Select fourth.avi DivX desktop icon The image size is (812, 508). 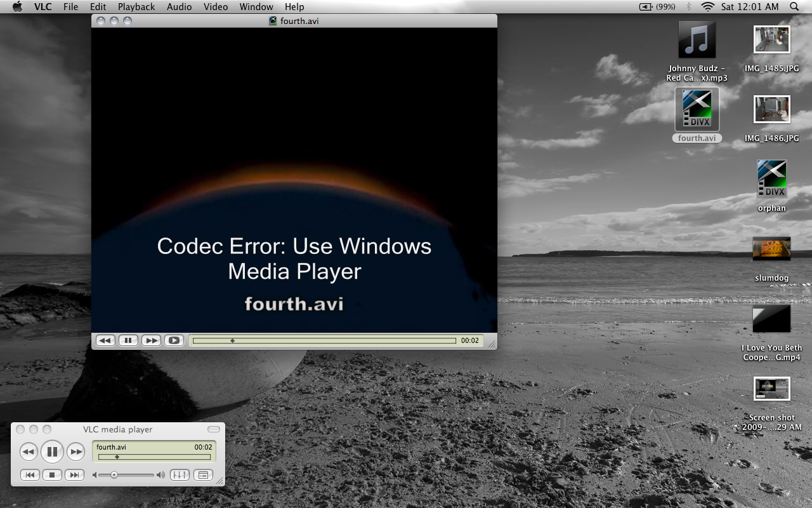[x=697, y=109]
